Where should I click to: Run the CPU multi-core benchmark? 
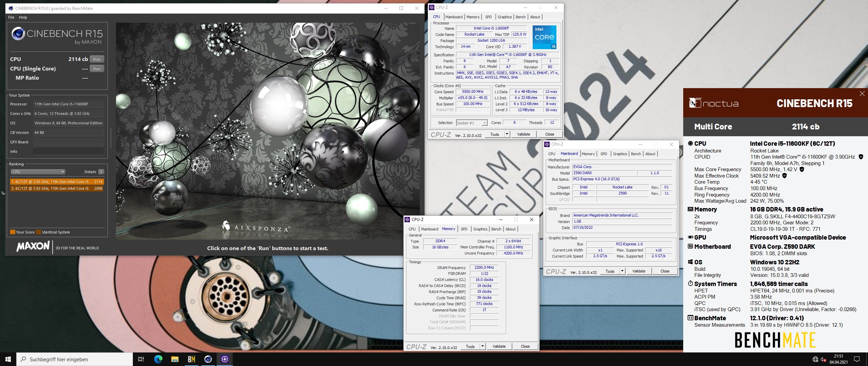(97, 59)
